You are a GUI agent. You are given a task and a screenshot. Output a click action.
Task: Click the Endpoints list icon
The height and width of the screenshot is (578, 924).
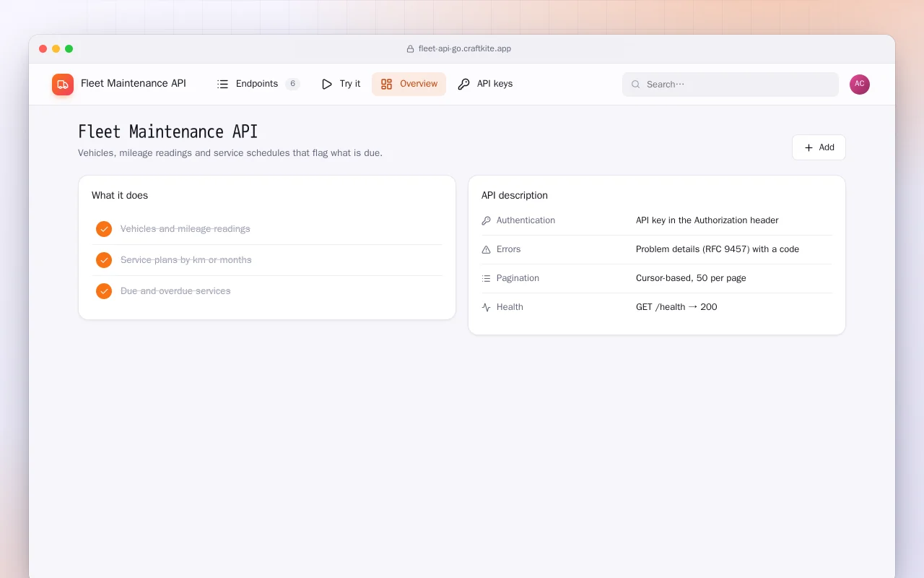click(223, 84)
